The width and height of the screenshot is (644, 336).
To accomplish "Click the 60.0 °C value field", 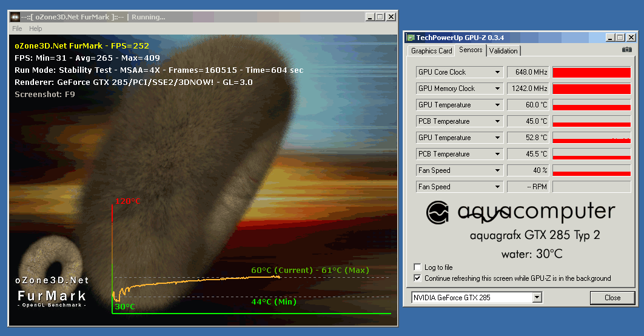I will pyautogui.click(x=528, y=105).
